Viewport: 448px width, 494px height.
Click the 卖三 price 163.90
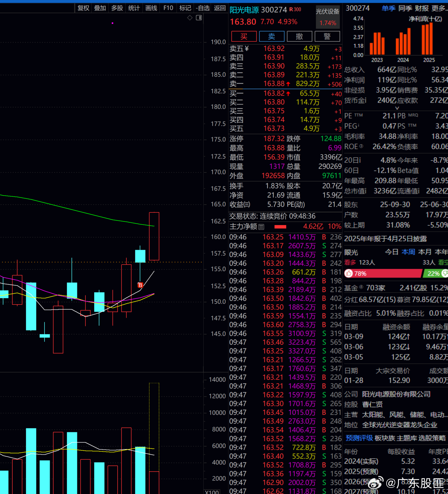274,66
